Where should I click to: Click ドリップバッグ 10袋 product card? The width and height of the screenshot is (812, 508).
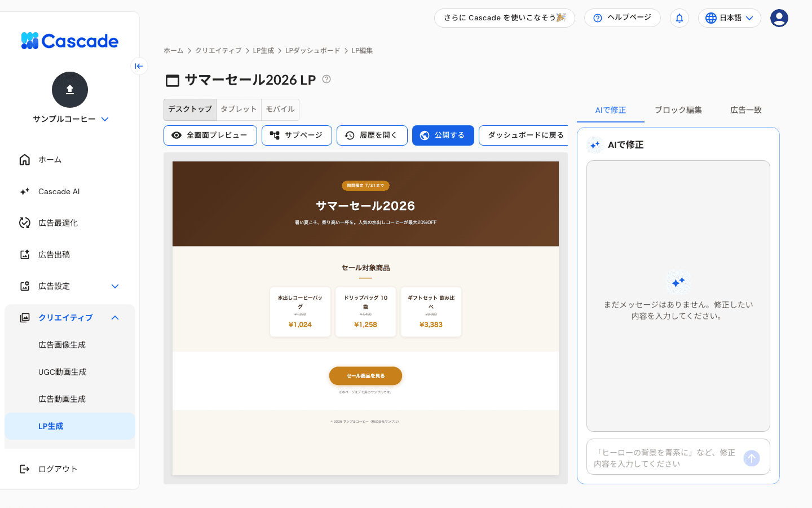click(365, 312)
